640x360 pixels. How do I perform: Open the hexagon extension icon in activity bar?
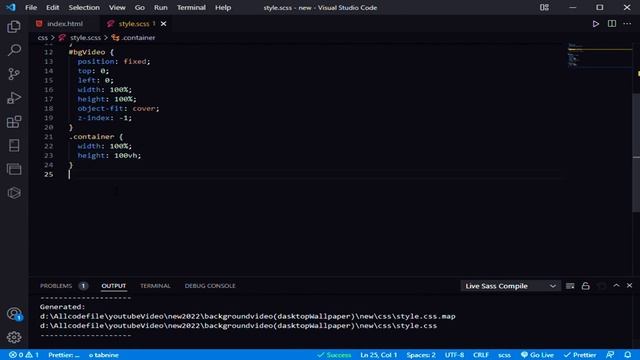14,193
